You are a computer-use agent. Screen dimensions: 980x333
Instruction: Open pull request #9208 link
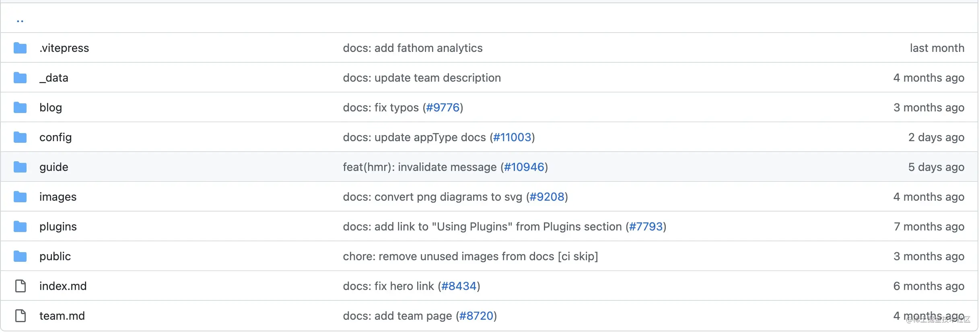pos(547,197)
